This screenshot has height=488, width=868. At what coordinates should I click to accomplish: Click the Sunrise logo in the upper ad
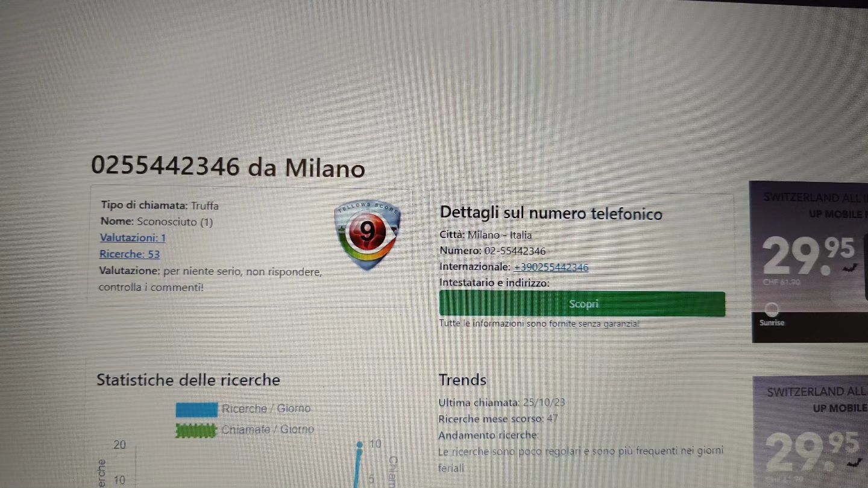[x=772, y=316]
